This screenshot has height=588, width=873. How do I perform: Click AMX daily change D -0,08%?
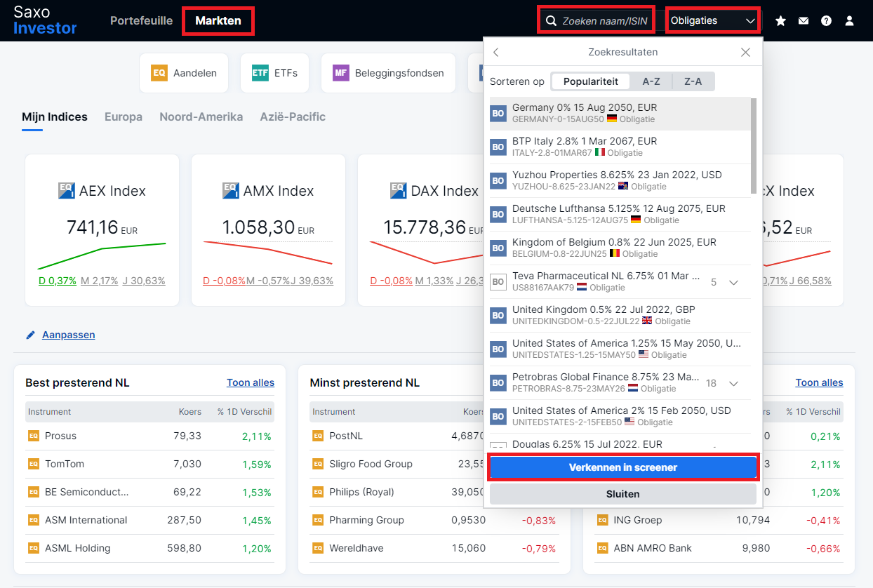pyautogui.click(x=225, y=281)
